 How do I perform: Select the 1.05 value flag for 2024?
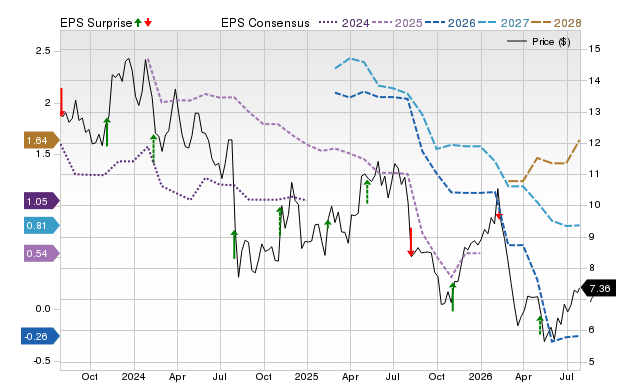[42, 201]
